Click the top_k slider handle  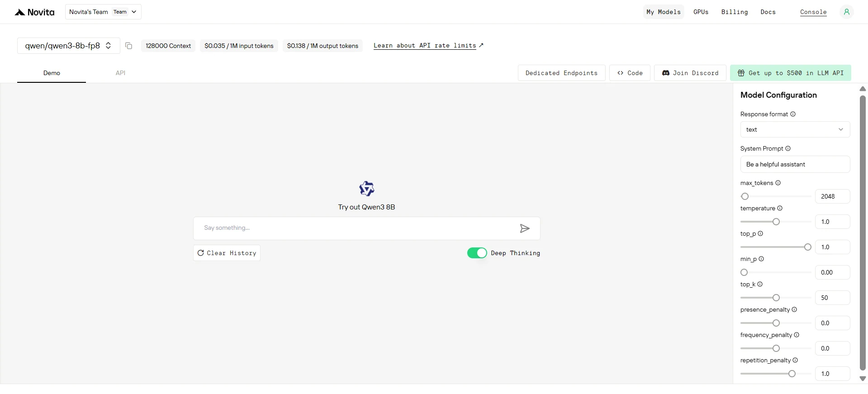click(776, 298)
